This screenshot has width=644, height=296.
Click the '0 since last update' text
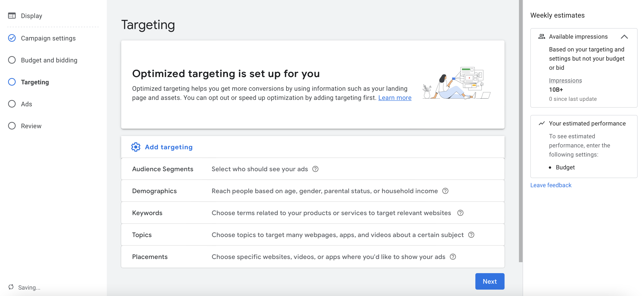573,99
